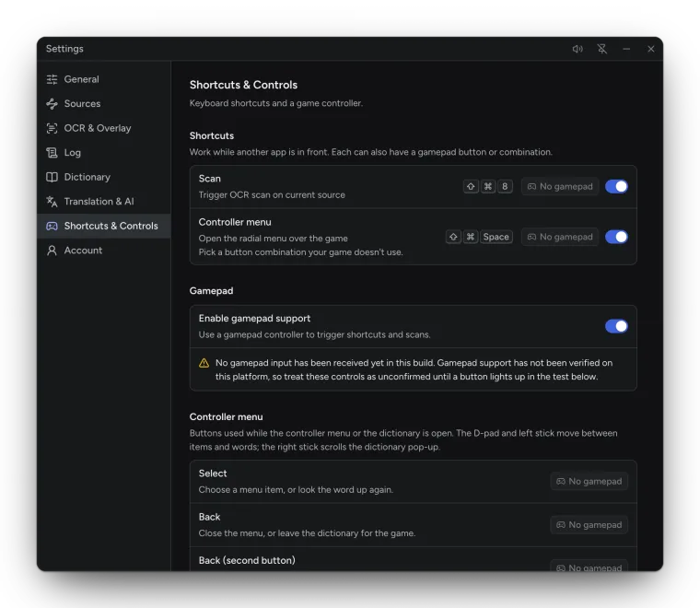Click 'Work while another app is in front' description
The height and width of the screenshot is (608, 700).
(370, 152)
